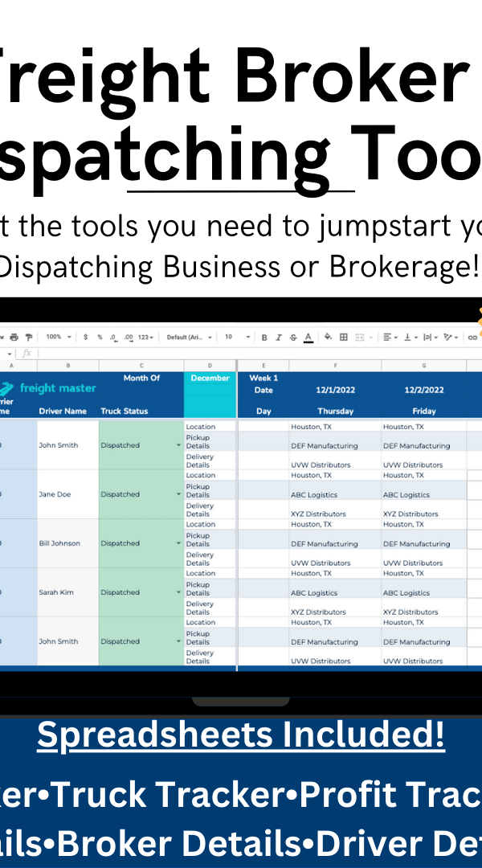Toggle bold formatting
482x868 pixels.
coord(264,338)
